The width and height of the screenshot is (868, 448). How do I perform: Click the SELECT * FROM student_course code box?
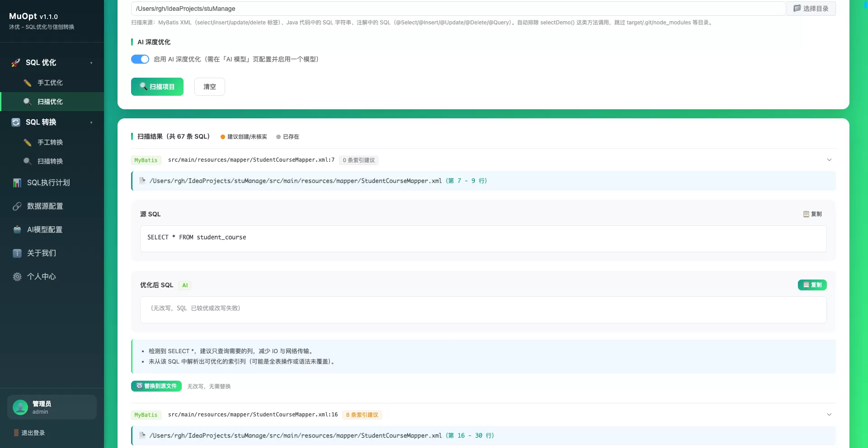click(483, 239)
